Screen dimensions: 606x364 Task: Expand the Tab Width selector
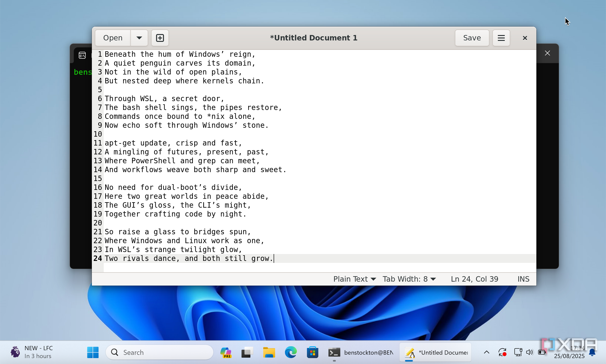click(x=409, y=279)
